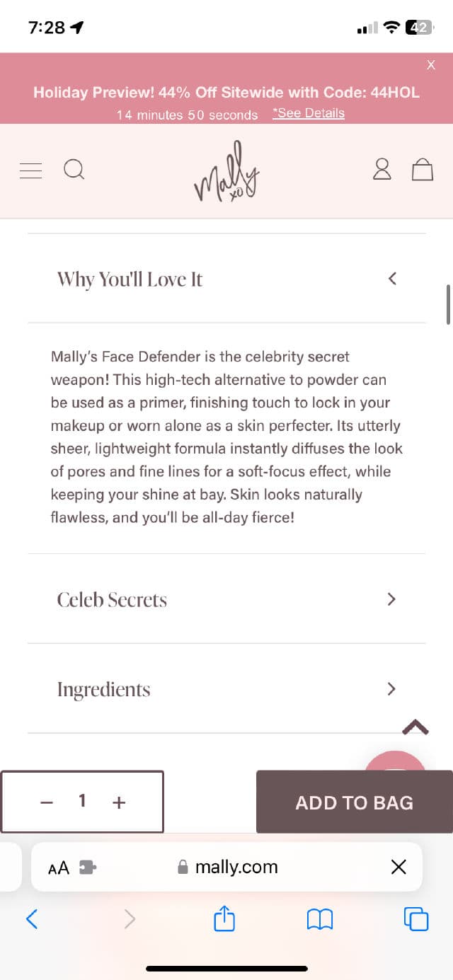Open the hamburger navigation menu
Viewport: 453px width, 980px height.
pyautogui.click(x=30, y=170)
